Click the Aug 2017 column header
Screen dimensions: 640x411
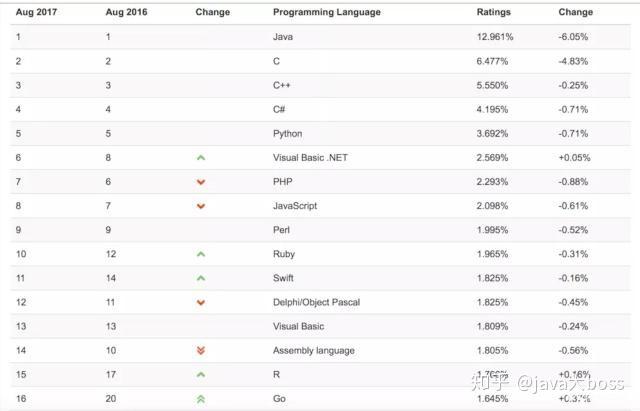click(33, 12)
